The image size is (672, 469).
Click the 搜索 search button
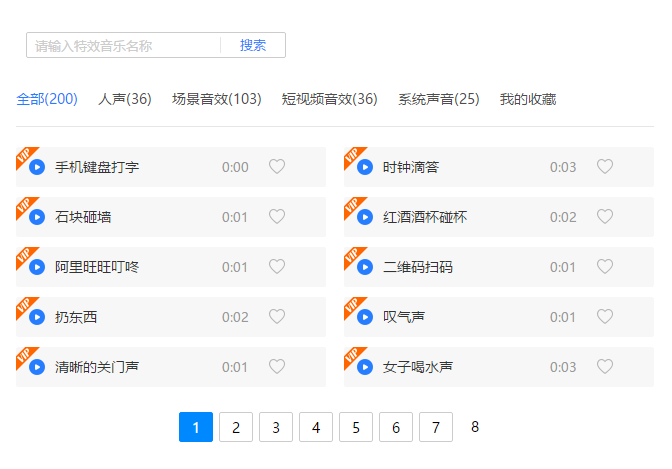pyautogui.click(x=253, y=45)
